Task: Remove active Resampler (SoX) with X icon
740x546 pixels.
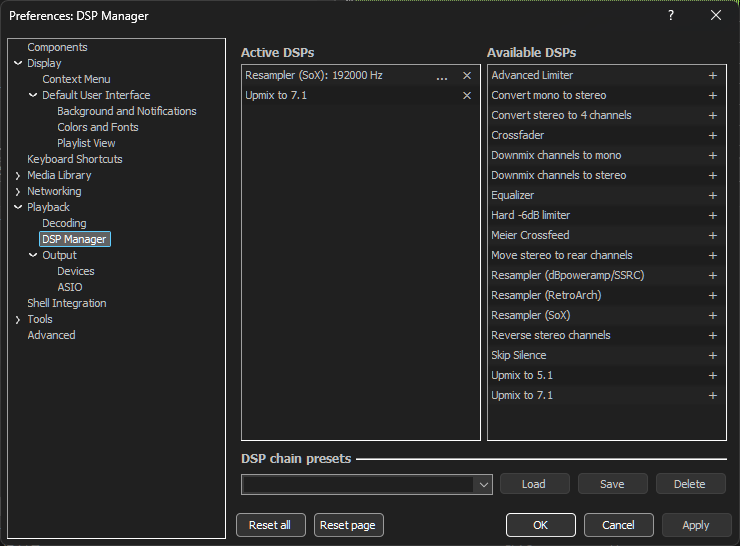Action: (x=467, y=76)
